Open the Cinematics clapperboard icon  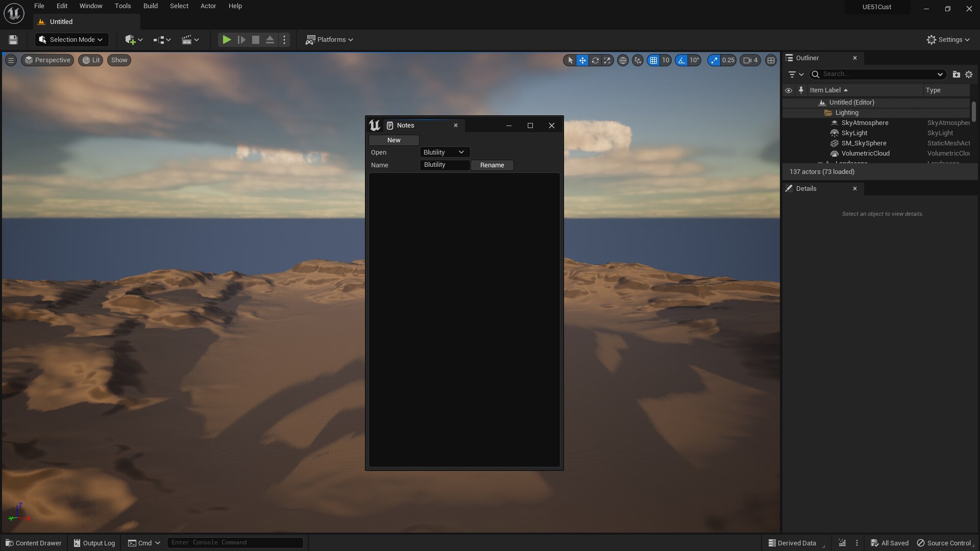tap(188, 39)
